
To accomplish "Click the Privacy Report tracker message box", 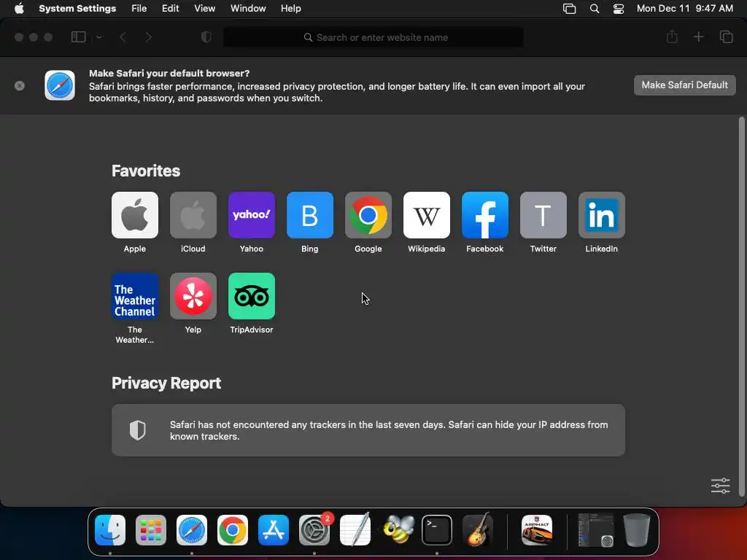I will coord(368,430).
